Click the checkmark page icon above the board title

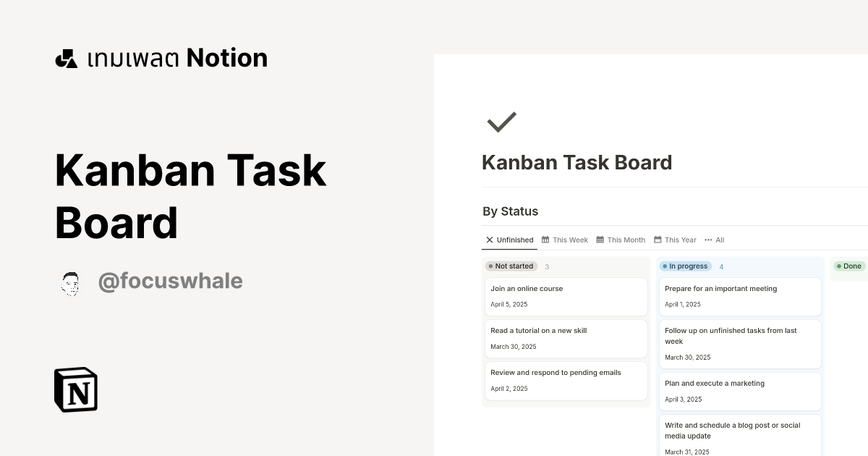point(501,121)
